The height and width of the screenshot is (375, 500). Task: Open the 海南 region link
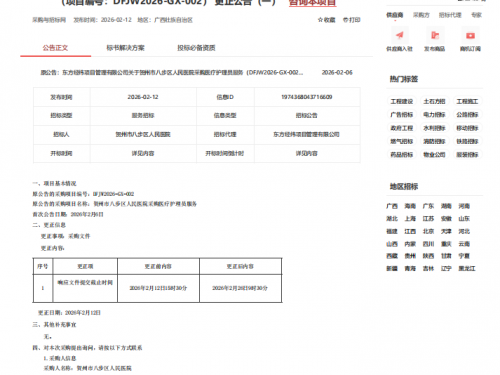410,206
